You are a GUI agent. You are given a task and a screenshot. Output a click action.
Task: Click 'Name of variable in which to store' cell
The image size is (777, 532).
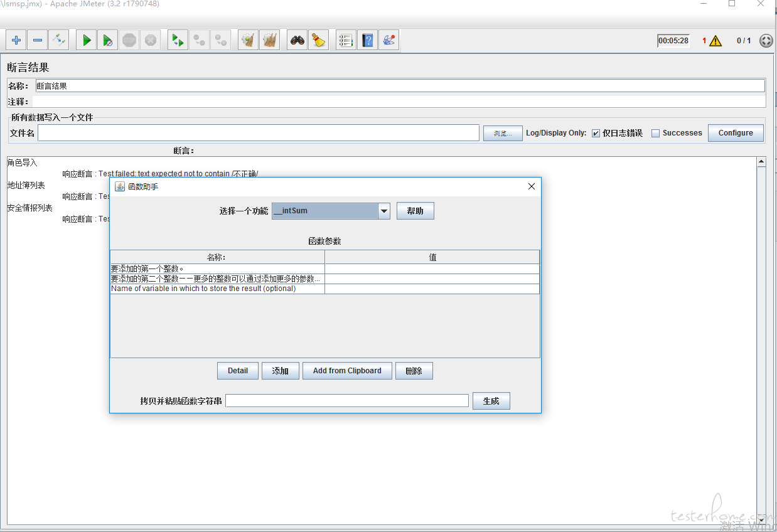[217, 289]
